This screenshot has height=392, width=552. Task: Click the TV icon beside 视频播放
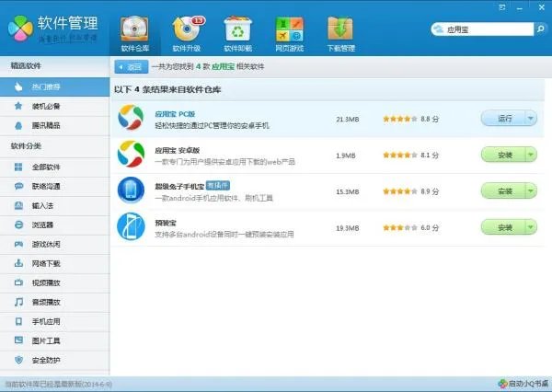tap(18, 282)
